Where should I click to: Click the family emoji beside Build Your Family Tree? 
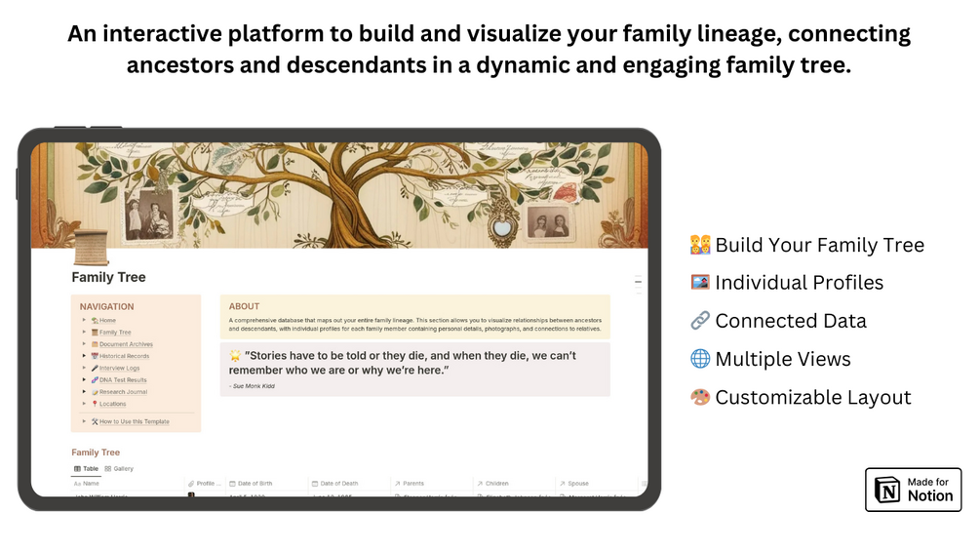(x=700, y=245)
